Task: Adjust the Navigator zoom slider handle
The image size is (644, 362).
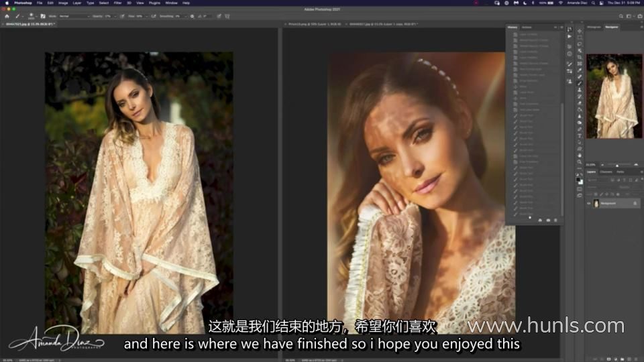Action: 617,166
